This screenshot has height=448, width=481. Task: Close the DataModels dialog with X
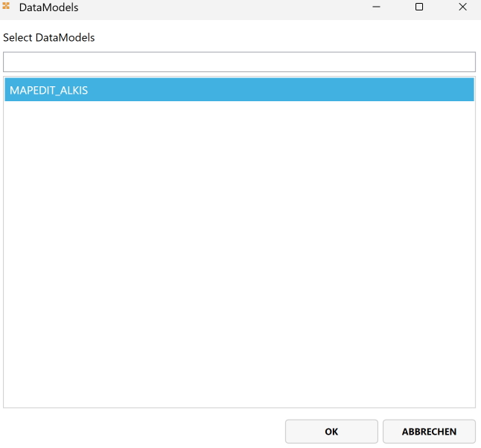[x=462, y=7]
